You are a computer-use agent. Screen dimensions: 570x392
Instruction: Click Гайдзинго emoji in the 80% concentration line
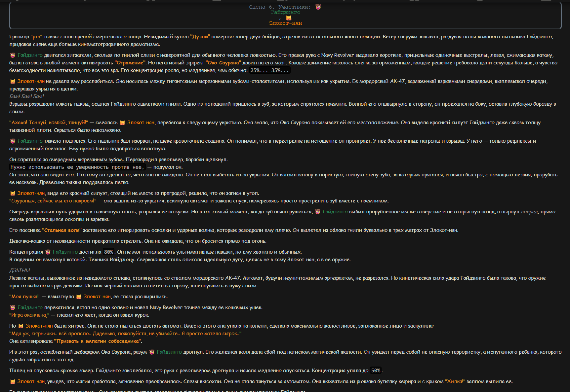[48, 252]
